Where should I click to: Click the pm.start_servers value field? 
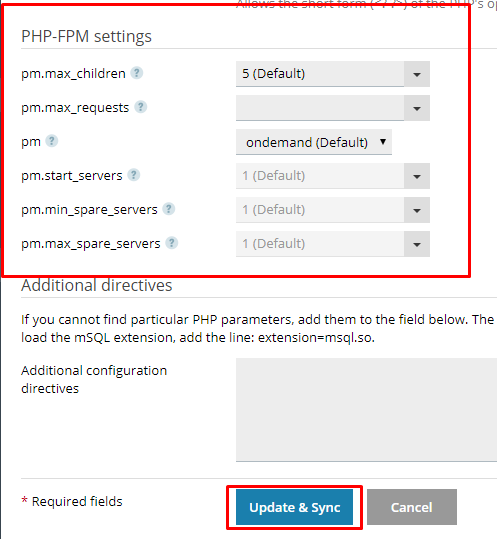[x=320, y=176]
